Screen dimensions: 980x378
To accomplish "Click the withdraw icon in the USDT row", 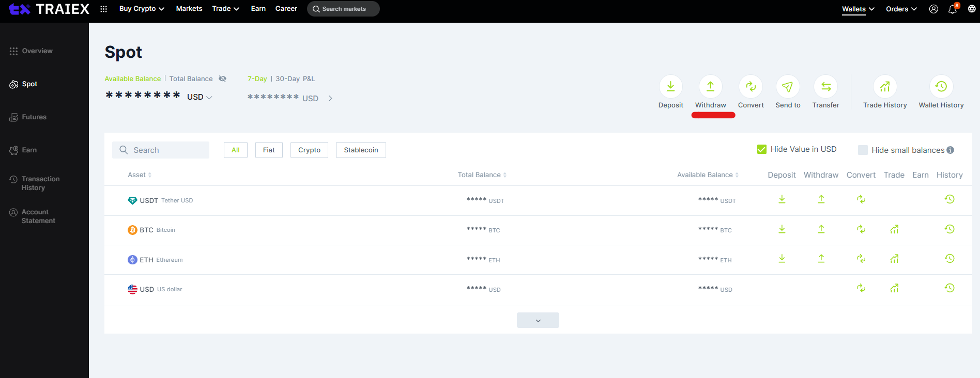I will (821, 199).
